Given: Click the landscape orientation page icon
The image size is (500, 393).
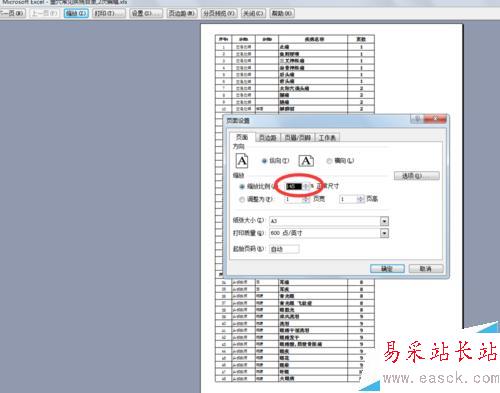Looking at the screenshot, I should tap(306, 161).
